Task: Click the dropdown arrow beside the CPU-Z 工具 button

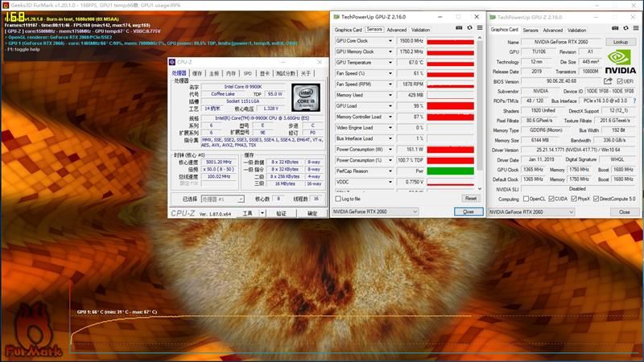Action: [x=262, y=213]
